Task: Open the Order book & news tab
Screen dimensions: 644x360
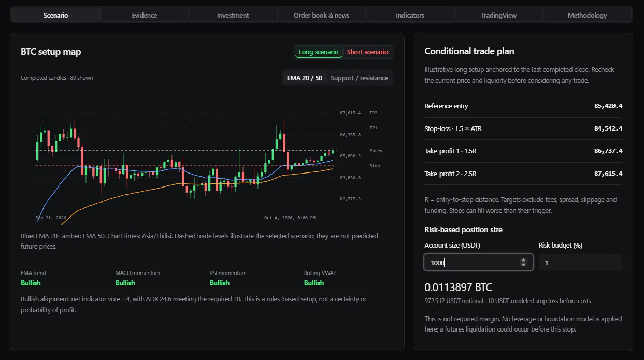Action: pos(321,15)
